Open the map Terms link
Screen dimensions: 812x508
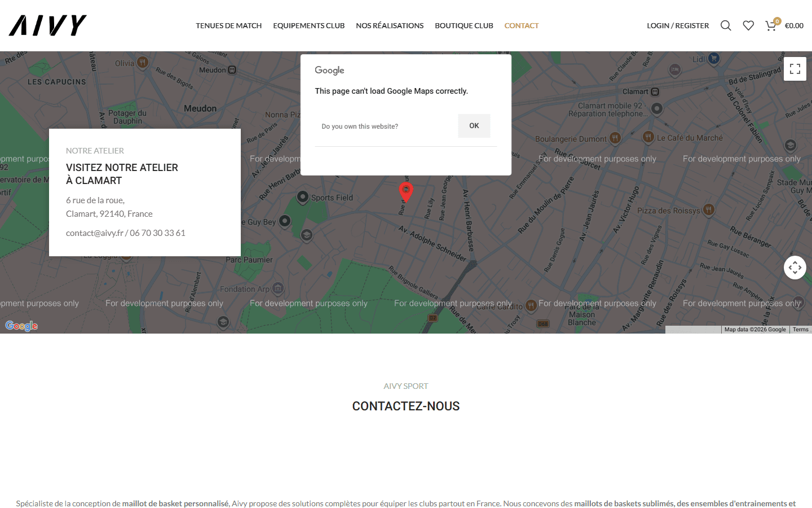800,330
